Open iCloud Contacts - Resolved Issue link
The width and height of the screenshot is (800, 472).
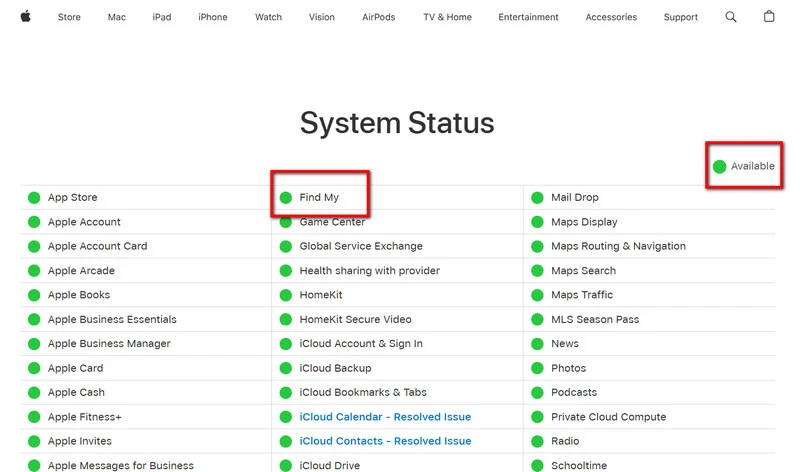[x=385, y=441]
